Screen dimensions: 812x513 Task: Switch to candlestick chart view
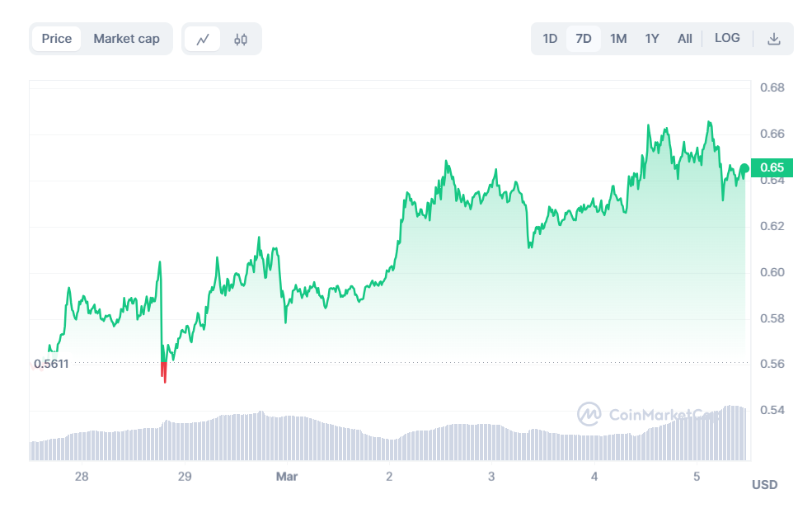coord(241,39)
